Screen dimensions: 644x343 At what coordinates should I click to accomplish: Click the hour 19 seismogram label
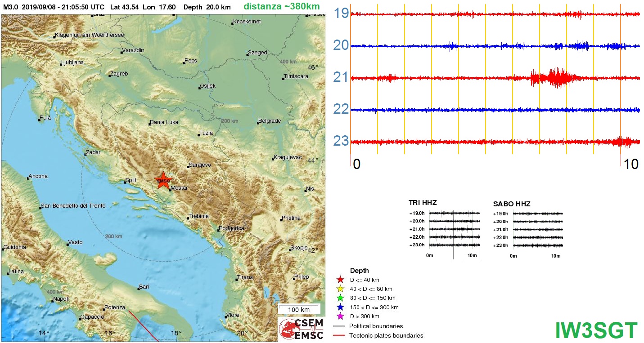[x=341, y=13]
